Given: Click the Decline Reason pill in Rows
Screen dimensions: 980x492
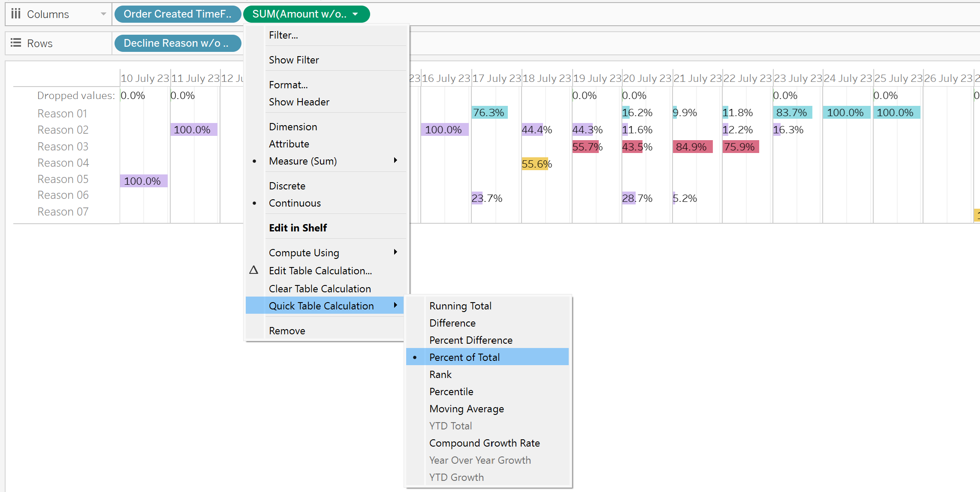Looking at the screenshot, I should pos(177,43).
